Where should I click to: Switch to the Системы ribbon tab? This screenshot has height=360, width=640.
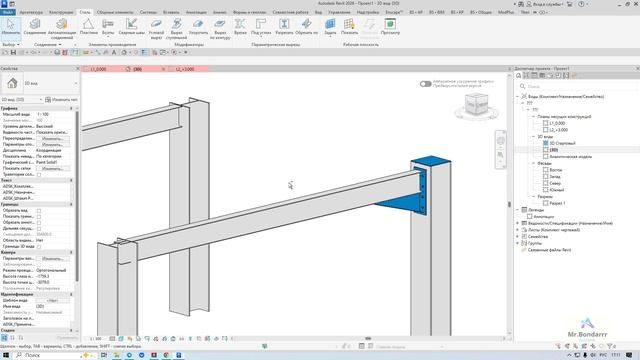point(148,12)
